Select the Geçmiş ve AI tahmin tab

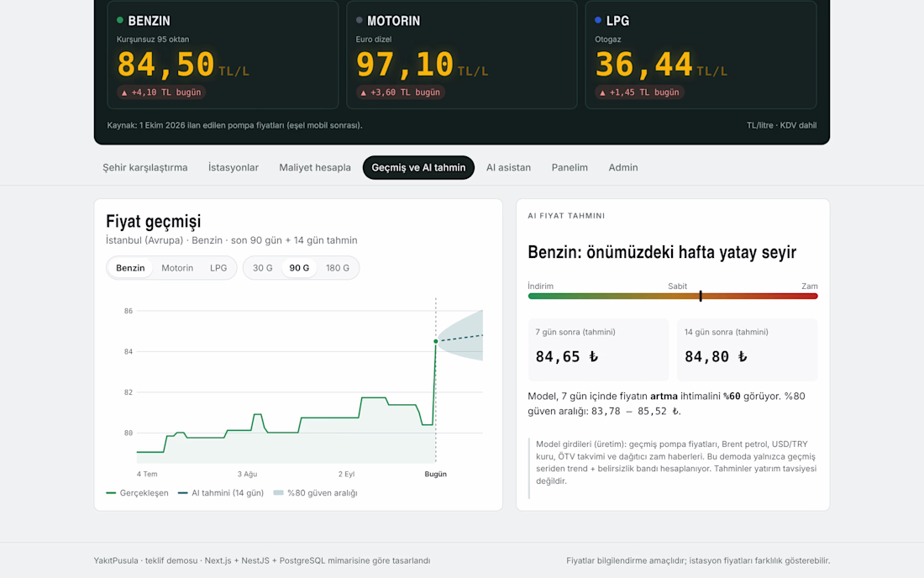pos(418,168)
